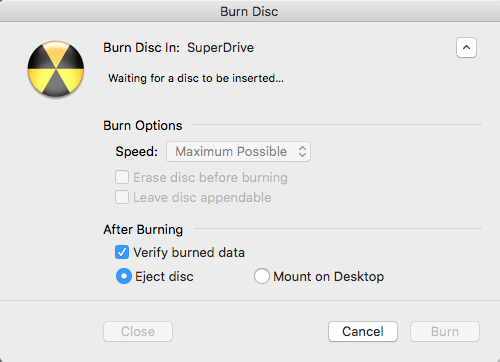Screen dimensions: 500x362
Task: Collapse burn options with the chevron button
Action: click(466, 48)
